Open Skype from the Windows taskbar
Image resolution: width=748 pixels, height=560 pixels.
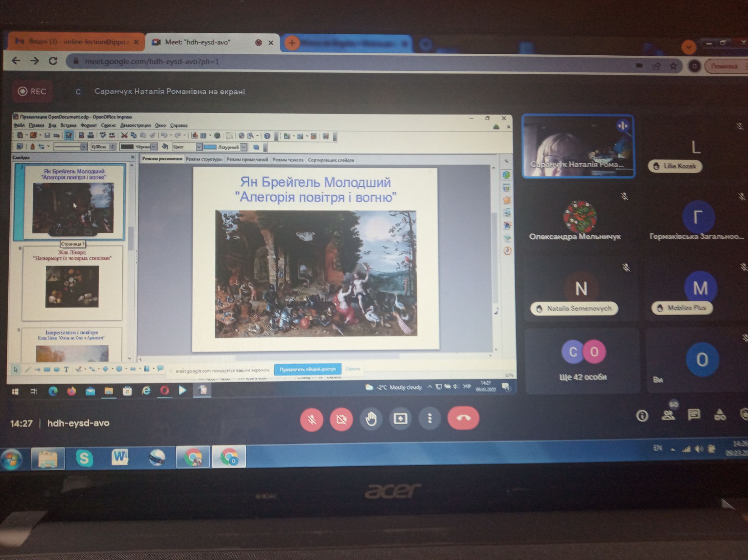84,458
